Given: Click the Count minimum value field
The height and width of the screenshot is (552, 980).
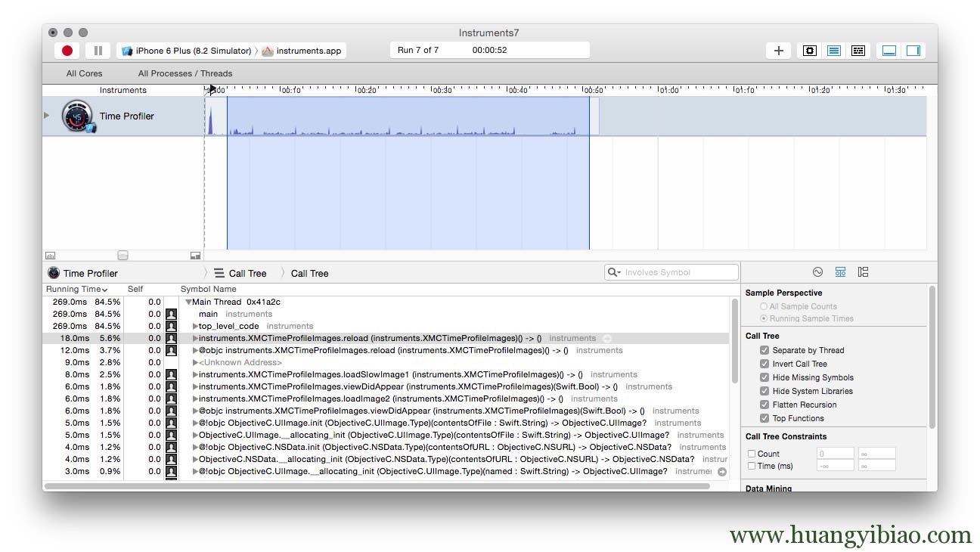Looking at the screenshot, I should point(836,454).
